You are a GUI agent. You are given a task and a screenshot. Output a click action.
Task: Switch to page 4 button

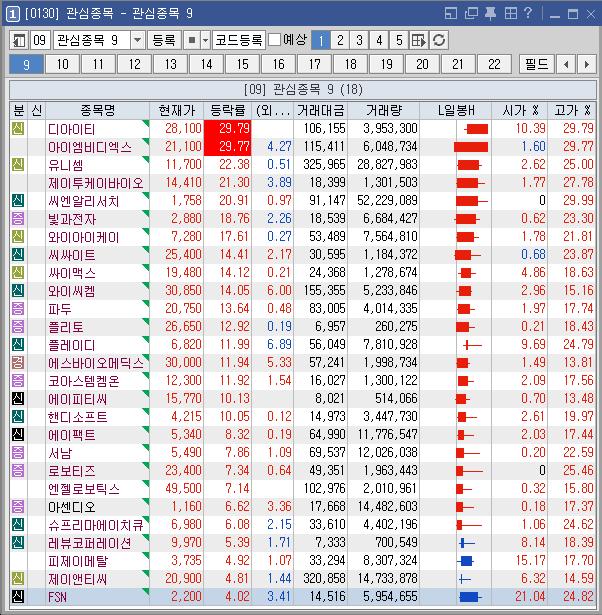pos(379,40)
